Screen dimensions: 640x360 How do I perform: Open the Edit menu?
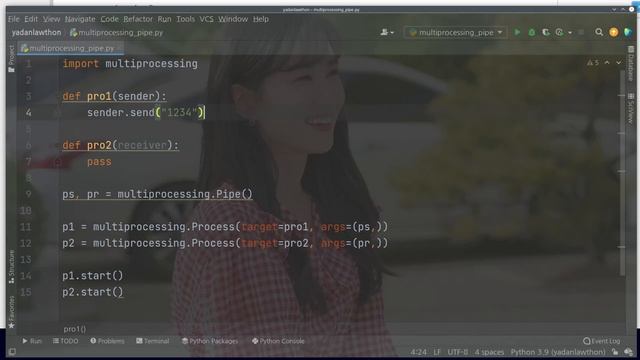coord(31,19)
